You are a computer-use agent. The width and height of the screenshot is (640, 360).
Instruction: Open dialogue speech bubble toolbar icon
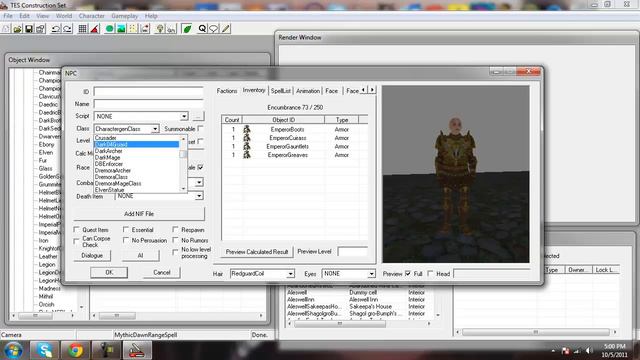tap(213, 29)
